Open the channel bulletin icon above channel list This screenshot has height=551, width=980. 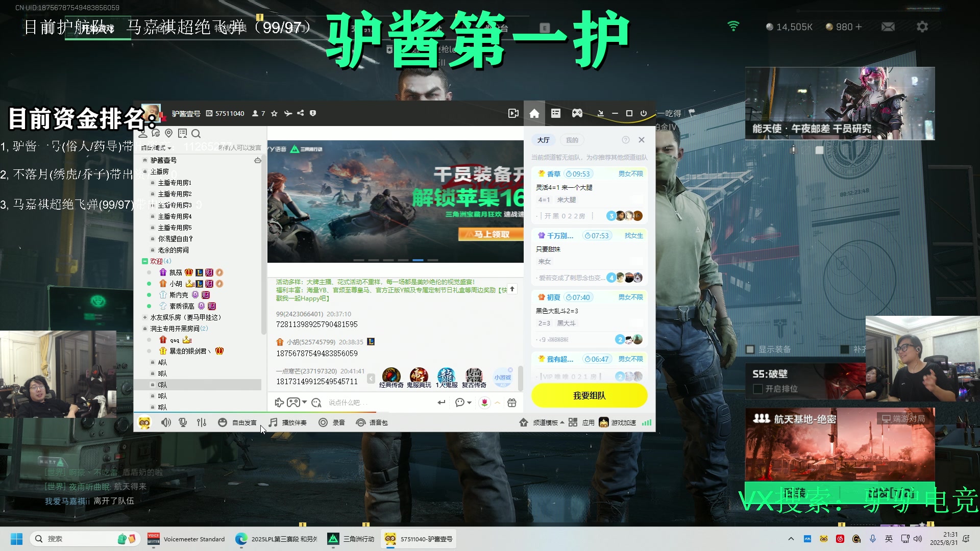(182, 133)
